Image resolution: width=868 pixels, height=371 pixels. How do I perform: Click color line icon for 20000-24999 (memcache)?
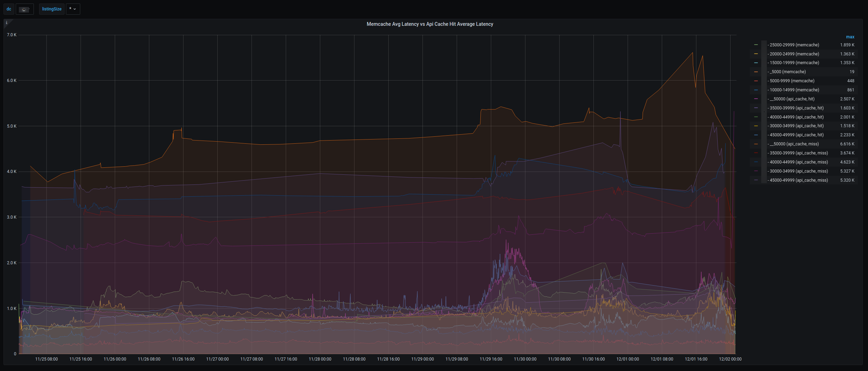coord(756,54)
